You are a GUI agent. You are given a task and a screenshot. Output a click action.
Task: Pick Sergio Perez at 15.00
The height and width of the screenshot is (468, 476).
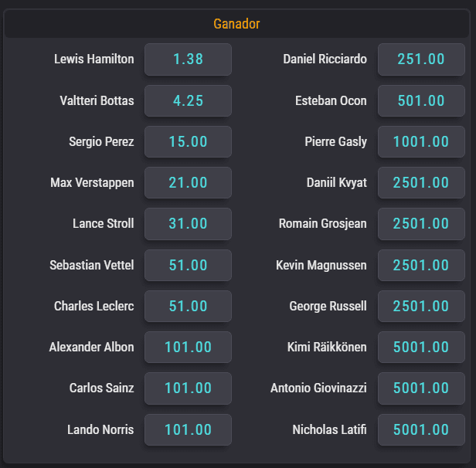pyautogui.click(x=188, y=141)
